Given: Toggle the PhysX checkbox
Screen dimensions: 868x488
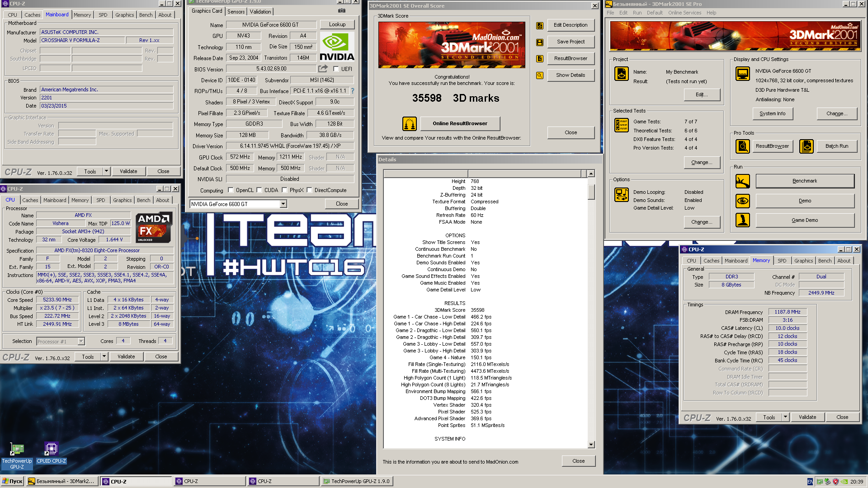Looking at the screenshot, I should click(x=284, y=190).
